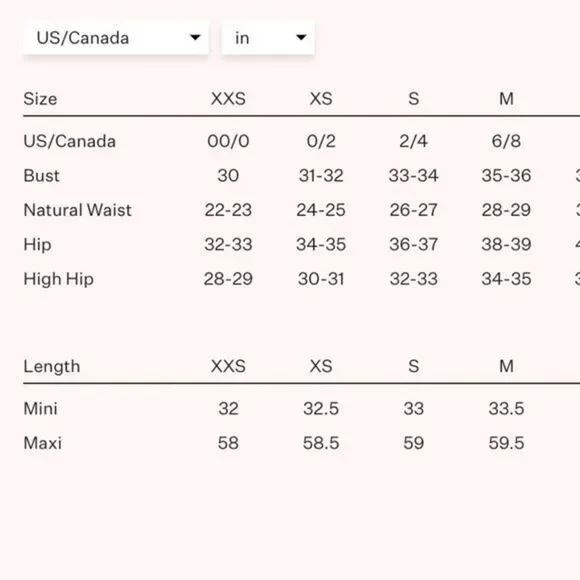Click the Maxi length row label

click(43, 443)
